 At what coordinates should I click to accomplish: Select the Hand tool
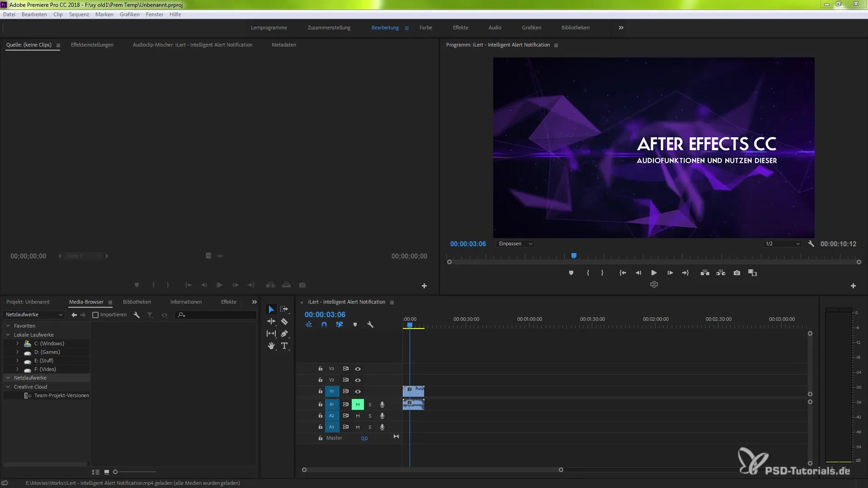271,346
